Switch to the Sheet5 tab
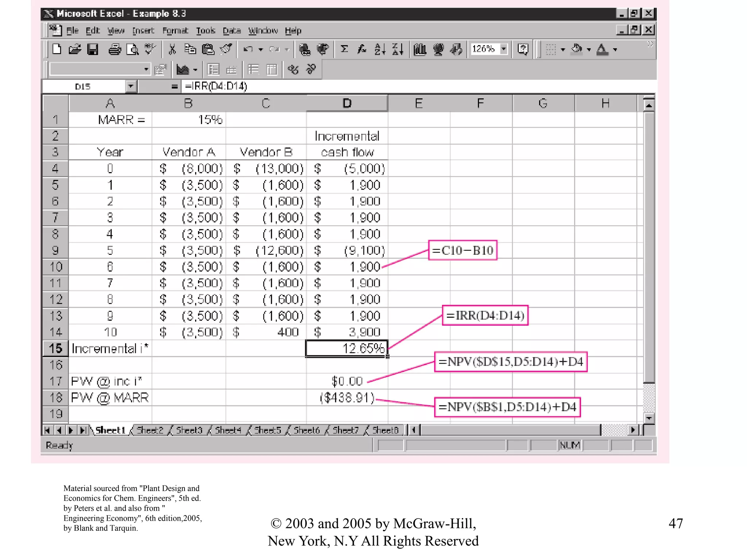The height and width of the screenshot is (560, 747). tap(267, 430)
